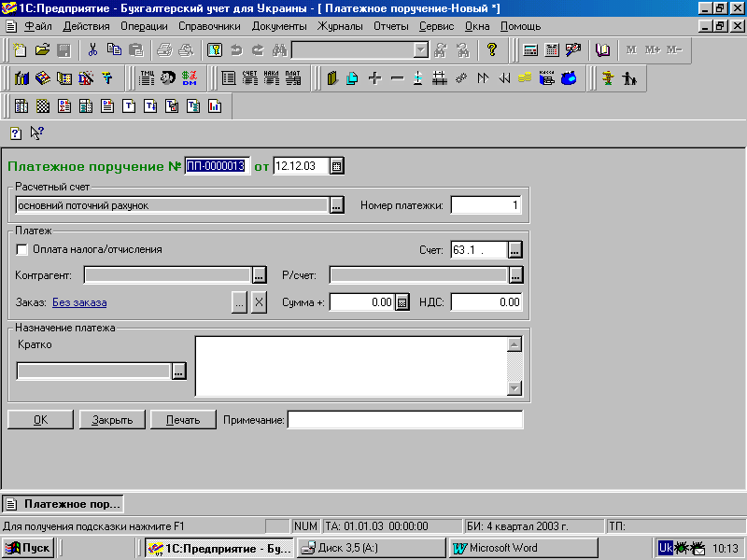The width and height of the screenshot is (747, 560).
Task: Click the key-in-frame toolbar icon
Action: click(x=215, y=50)
